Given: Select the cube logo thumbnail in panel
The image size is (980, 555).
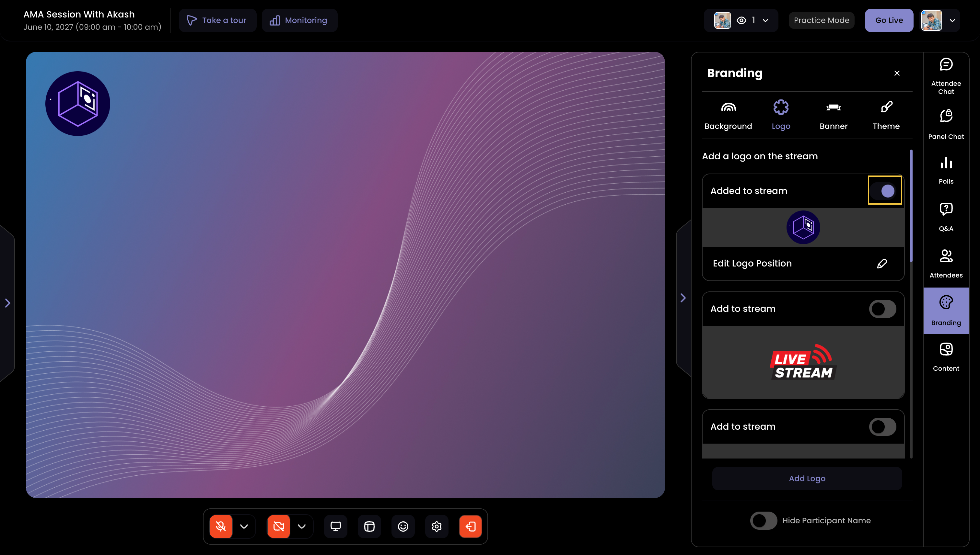Looking at the screenshot, I should (x=803, y=227).
